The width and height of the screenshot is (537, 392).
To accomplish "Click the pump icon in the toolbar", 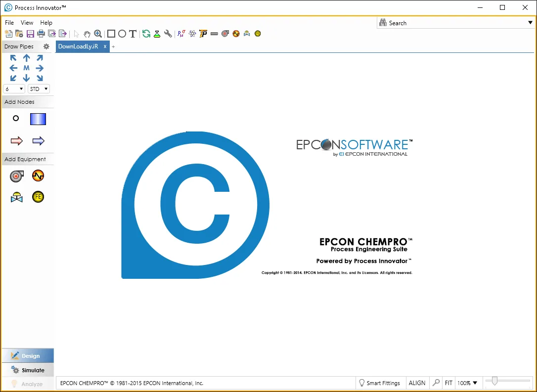I will [225, 34].
